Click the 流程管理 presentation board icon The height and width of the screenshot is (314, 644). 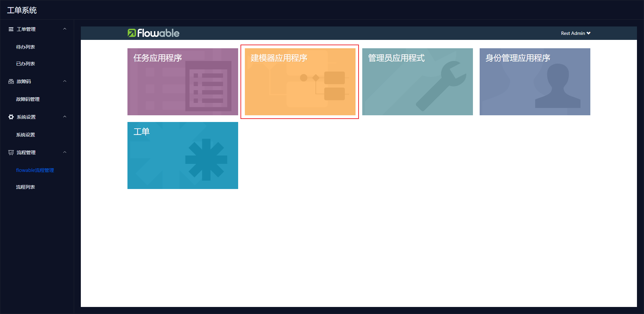(x=11, y=152)
